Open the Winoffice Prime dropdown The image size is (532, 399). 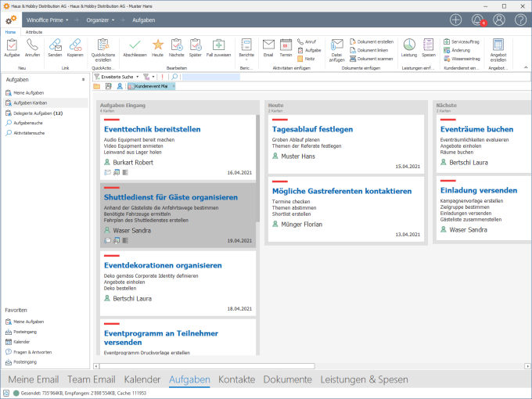(x=47, y=19)
